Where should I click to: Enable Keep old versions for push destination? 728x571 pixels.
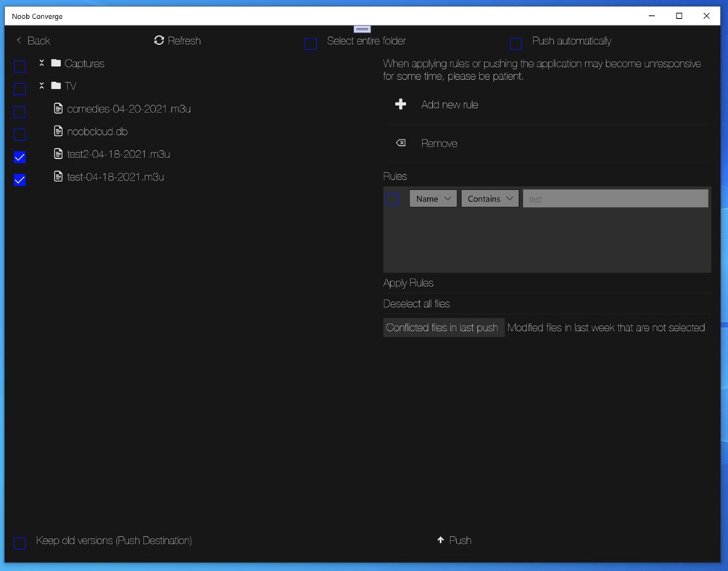click(19, 543)
